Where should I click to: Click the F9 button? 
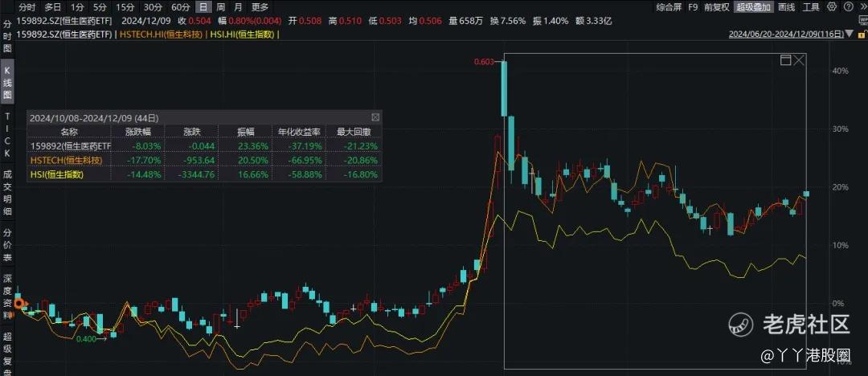coord(693,7)
